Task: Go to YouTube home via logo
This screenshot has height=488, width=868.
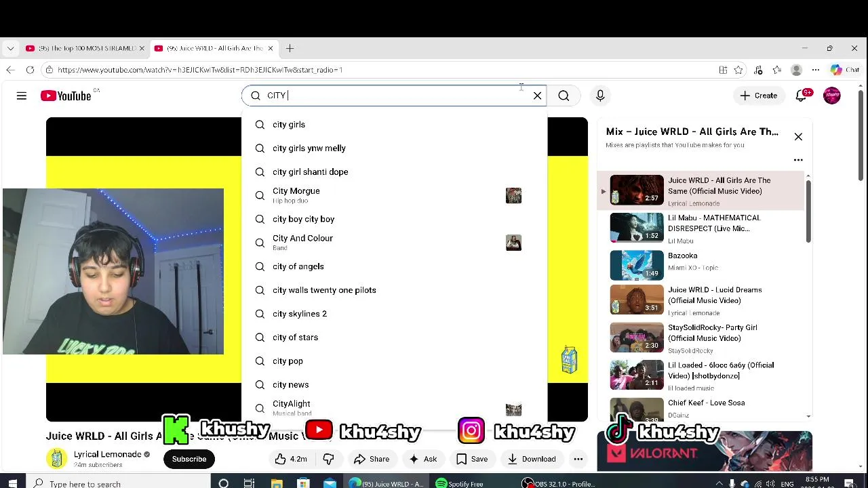Action: pyautogui.click(x=66, y=96)
